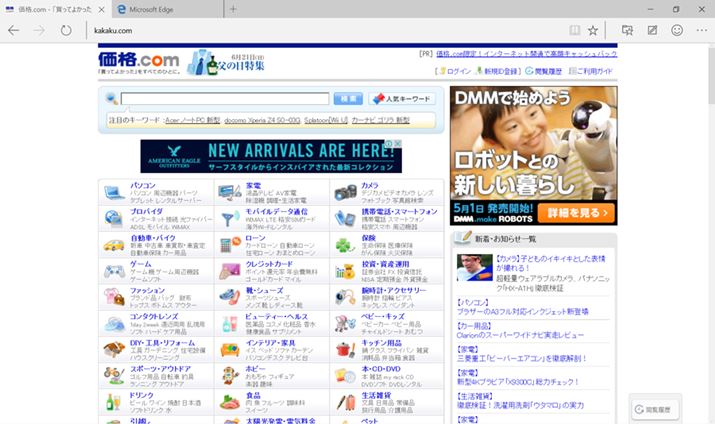Click the モバイルデータ通信 antenna icon

point(229,219)
